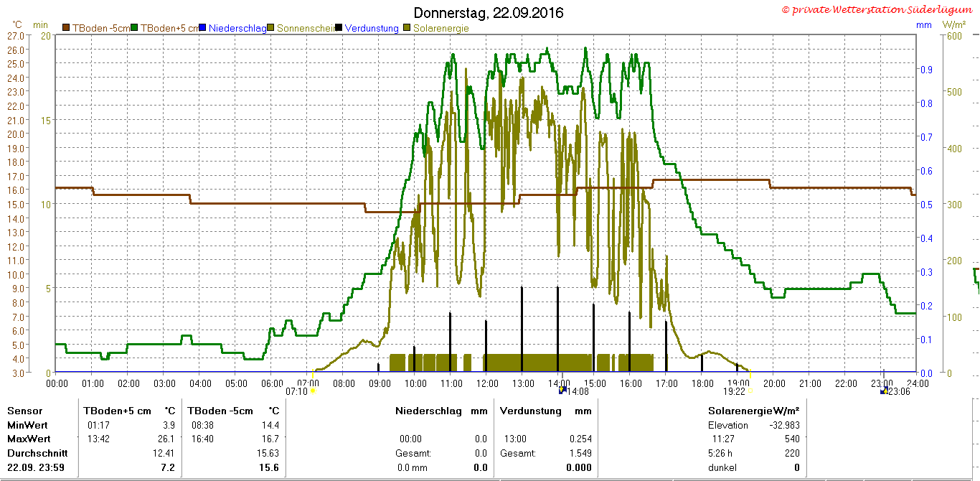Click the brown TBoden -5cm legend square
The image size is (980, 481).
(x=66, y=28)
